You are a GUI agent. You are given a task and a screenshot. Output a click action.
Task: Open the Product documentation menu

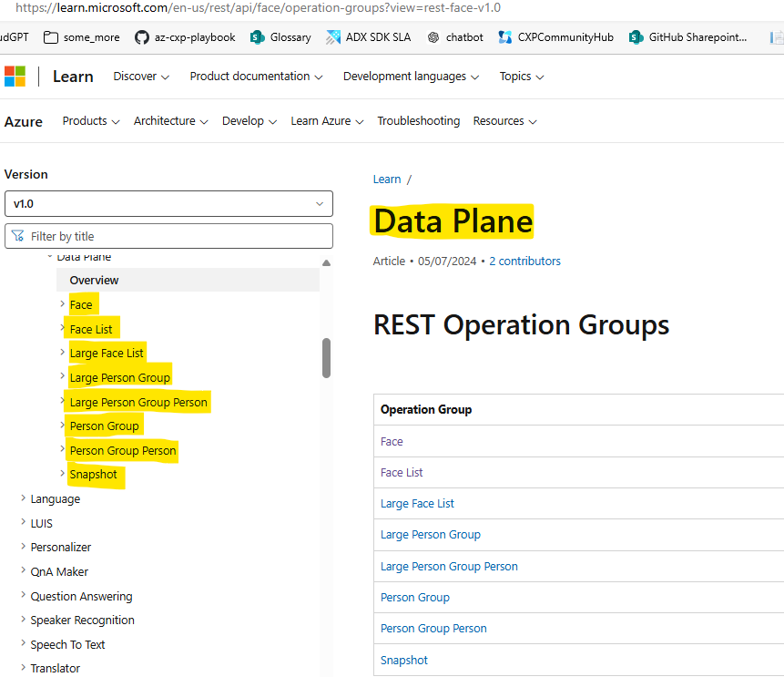click(256, 77)
